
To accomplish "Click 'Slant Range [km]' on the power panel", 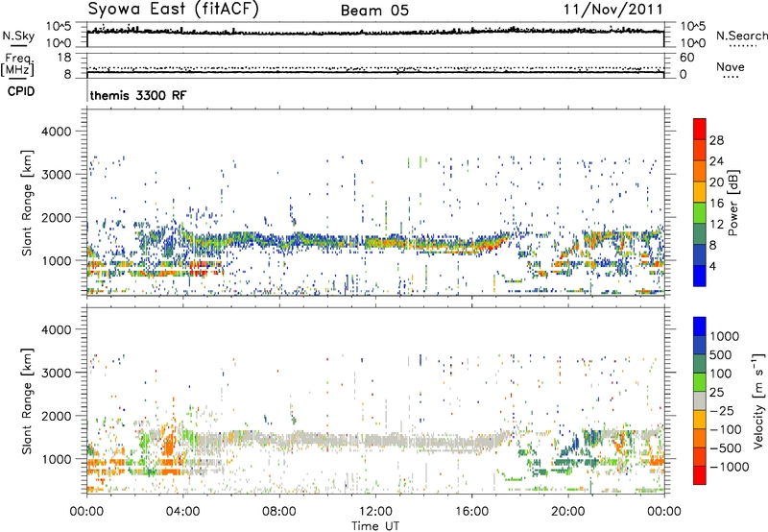I will click(x=27, y=203).
